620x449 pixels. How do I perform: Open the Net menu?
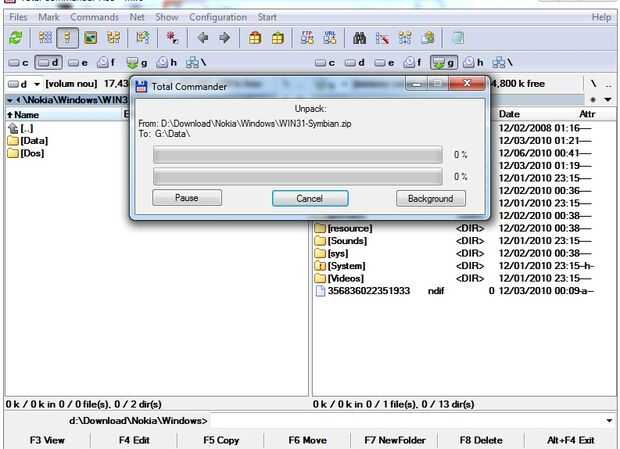(x=137, y=17)
